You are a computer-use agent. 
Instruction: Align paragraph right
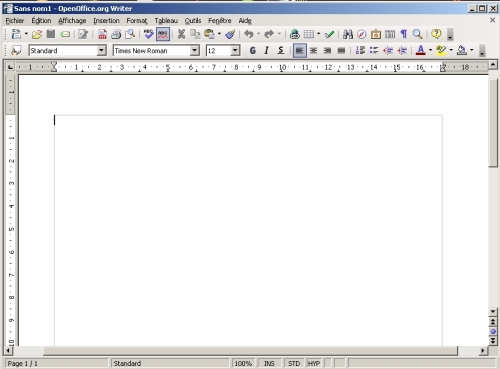pos(327,51)
